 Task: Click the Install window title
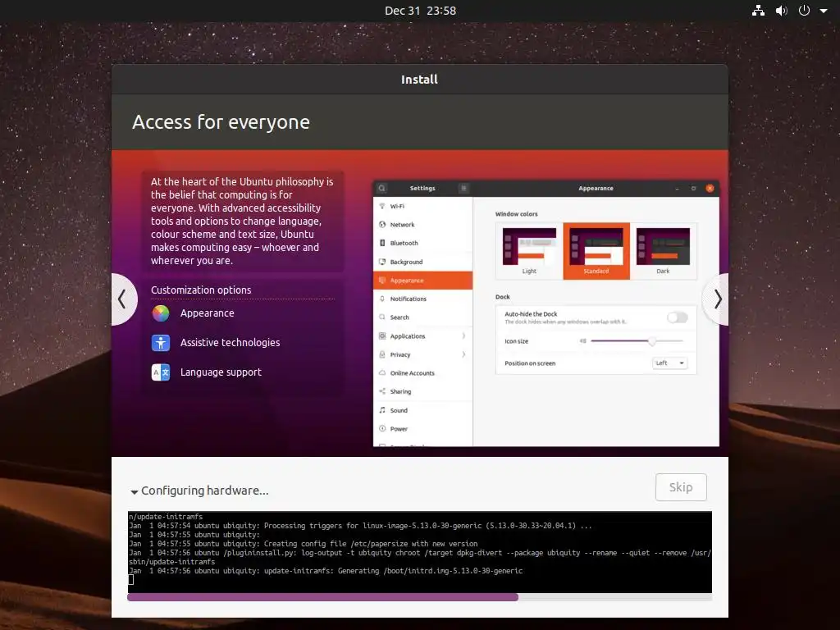tap(419, 80)
